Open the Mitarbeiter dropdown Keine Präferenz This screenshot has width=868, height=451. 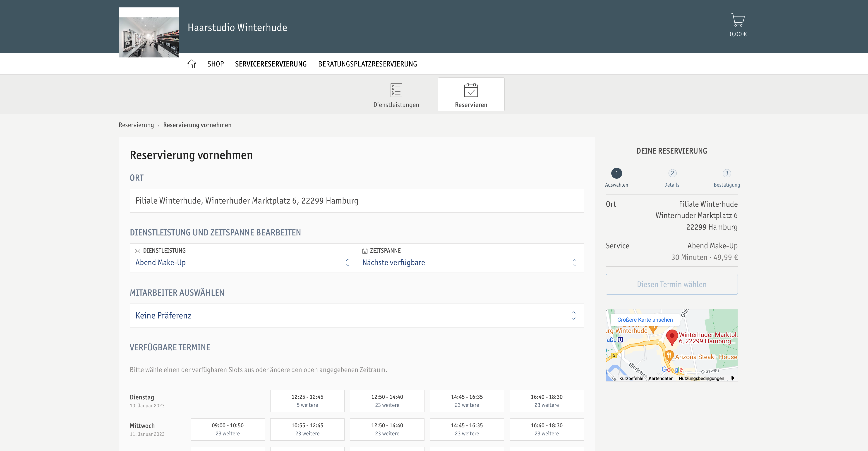click(357, 315)
